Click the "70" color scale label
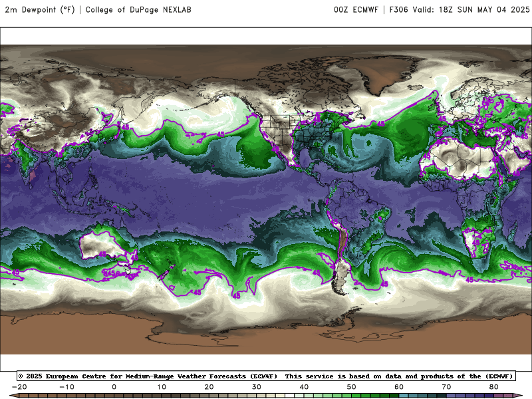532x399 pixels. (x=446, y=387)
